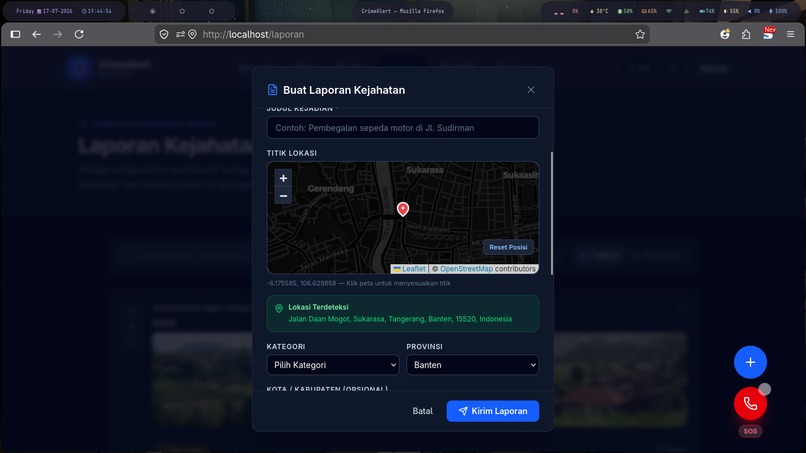The height and width of the screenshot is (453, 806).
Task: Go back in Firefox
Action: click(x=36, y=34)
